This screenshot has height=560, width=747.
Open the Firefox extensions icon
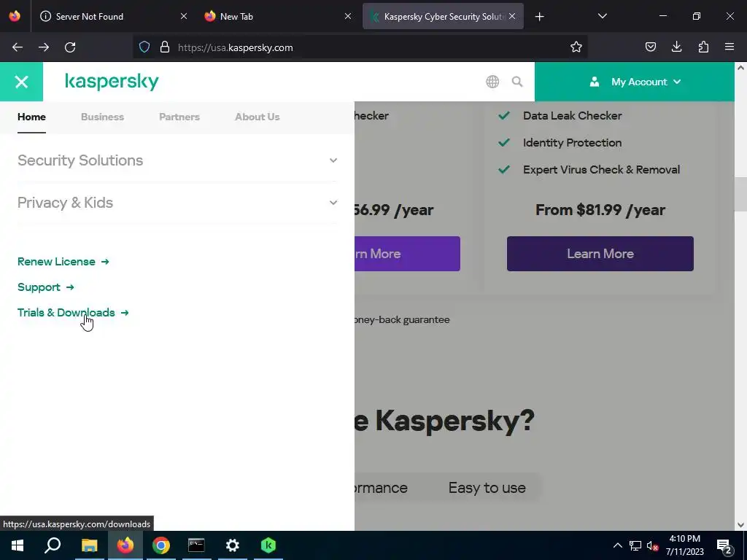tap(703, 47)
